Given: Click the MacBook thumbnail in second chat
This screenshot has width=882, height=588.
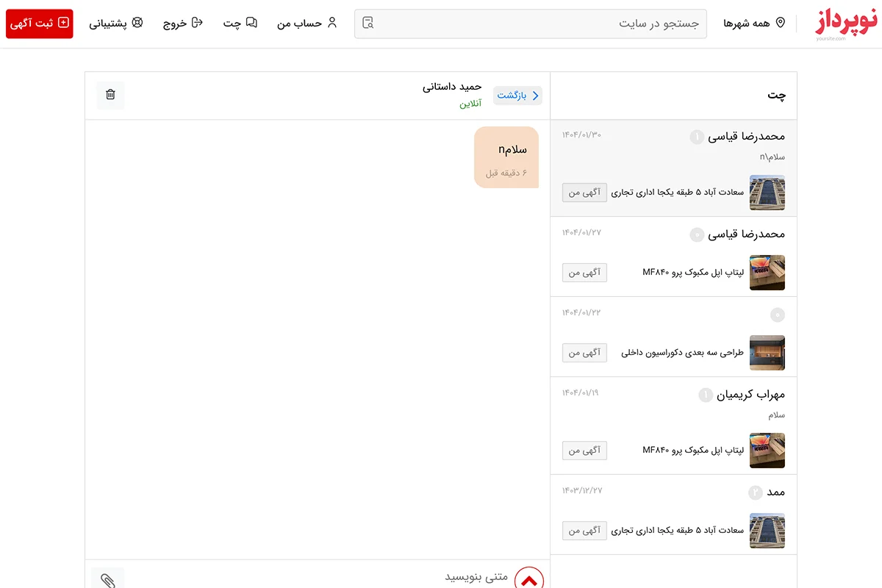Looking at the screenshot, I should click(767, 273).
